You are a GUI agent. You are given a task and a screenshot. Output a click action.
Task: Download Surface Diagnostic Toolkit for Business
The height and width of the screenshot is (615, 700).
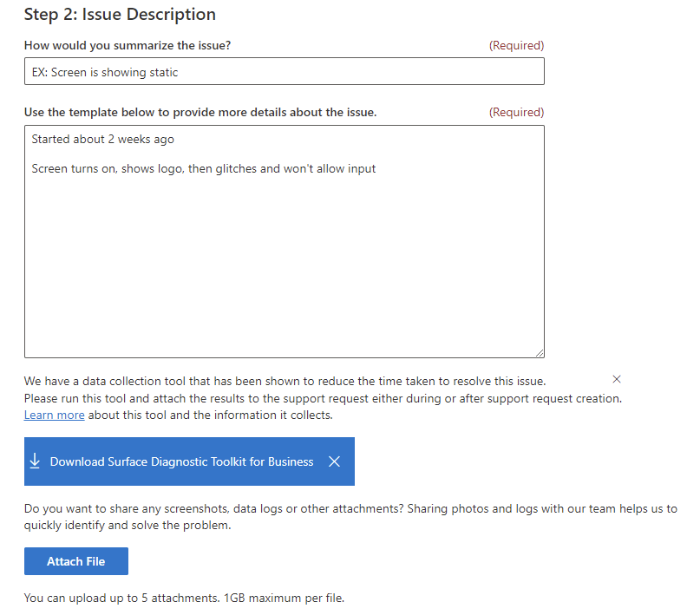[181, 461]
